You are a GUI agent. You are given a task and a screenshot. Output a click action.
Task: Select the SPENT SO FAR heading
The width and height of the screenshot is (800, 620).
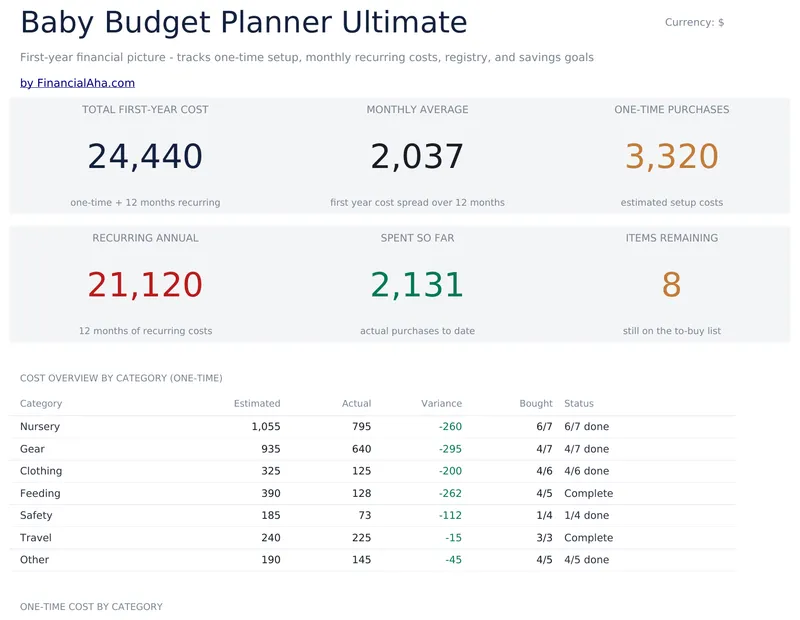pos(417,238)
